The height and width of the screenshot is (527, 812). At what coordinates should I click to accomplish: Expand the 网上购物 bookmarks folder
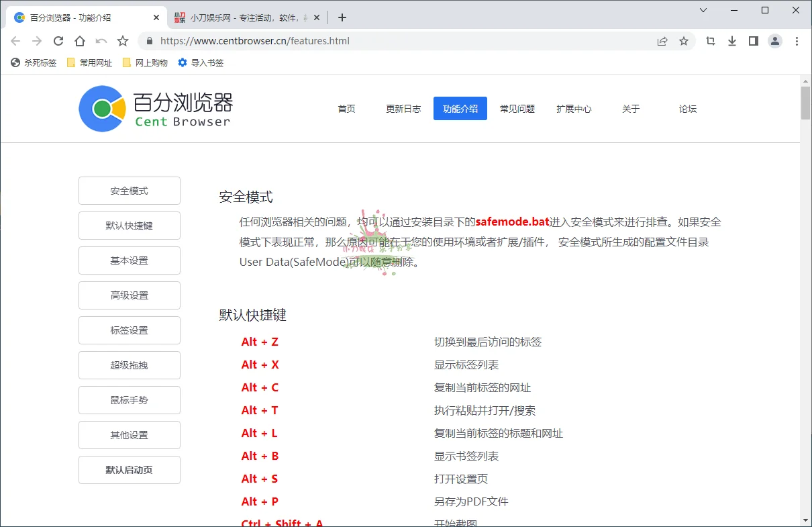[144, 62]
